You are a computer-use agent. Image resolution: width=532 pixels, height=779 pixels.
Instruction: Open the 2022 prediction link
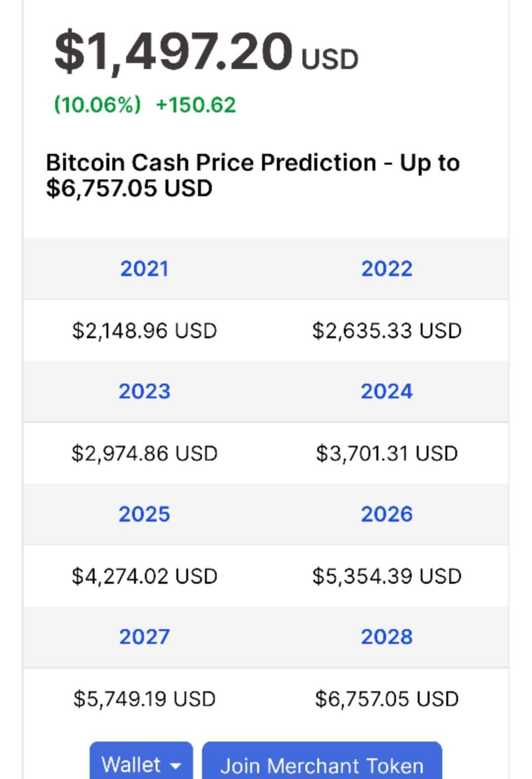click(387, 269)
